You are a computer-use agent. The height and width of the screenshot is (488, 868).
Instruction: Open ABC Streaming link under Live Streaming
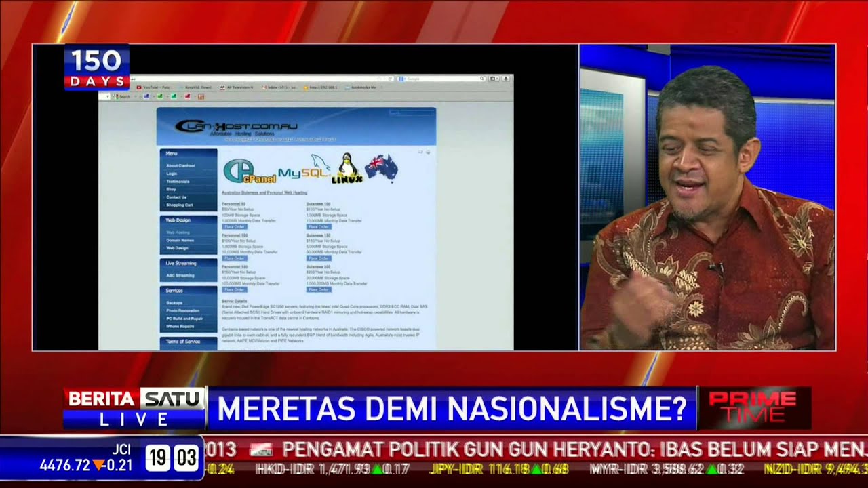180,275
